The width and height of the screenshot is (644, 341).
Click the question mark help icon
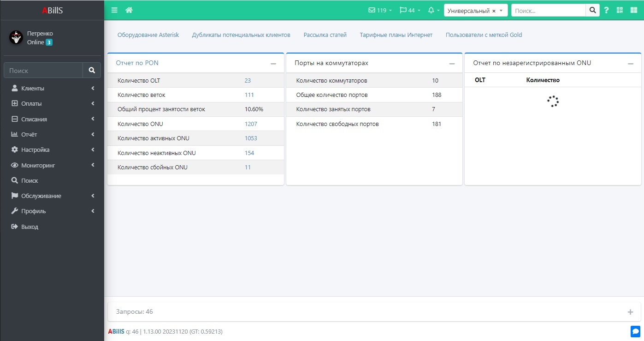(606, 10)
